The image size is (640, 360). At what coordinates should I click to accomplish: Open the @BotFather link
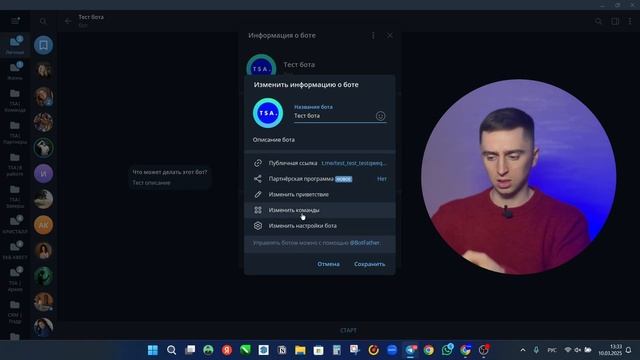point(364,243)
